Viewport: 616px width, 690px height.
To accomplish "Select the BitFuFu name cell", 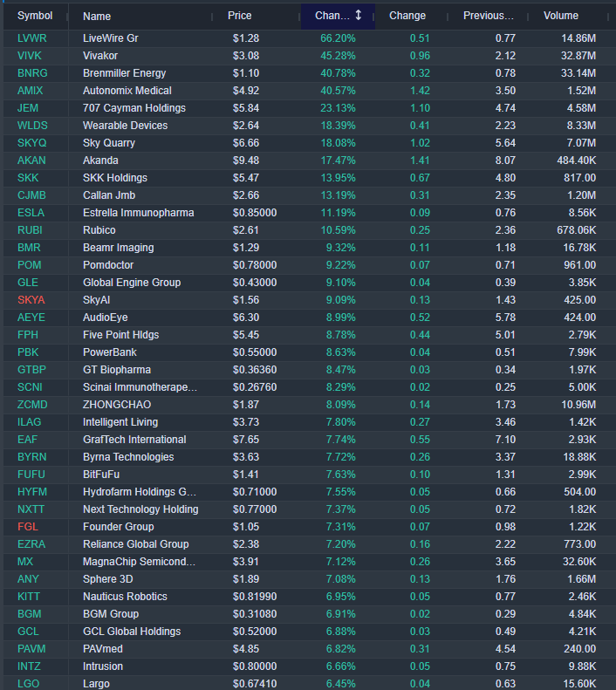I will (x=101, y=475).
